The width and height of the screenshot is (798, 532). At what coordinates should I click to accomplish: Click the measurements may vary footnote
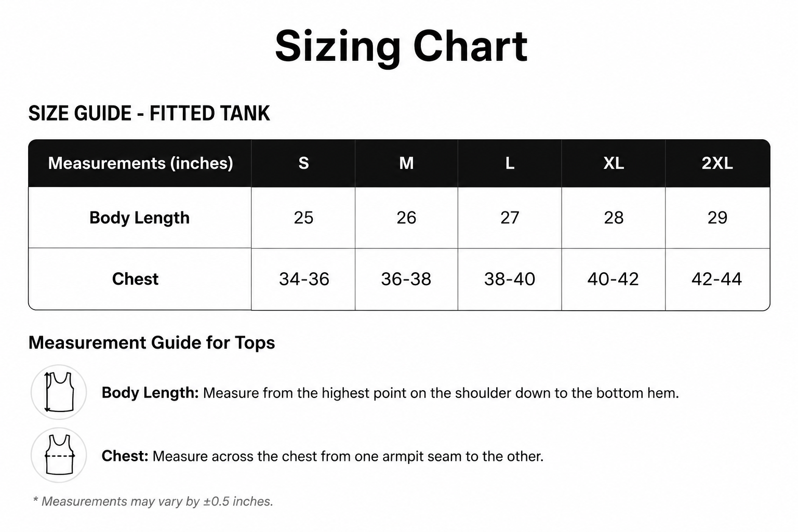(153, 501)
